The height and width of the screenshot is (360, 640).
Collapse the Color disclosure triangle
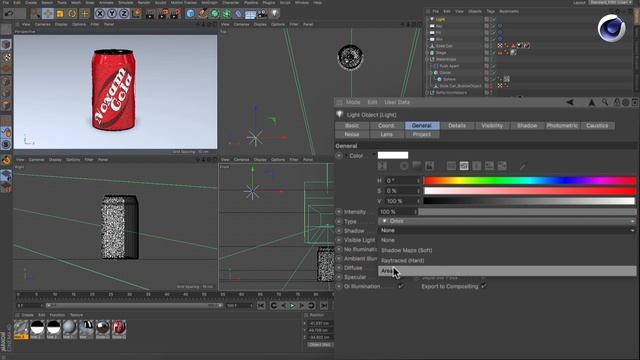[x=346, y=156]
